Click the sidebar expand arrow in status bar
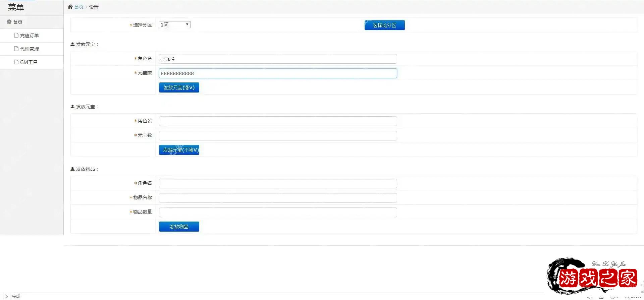Image resolution: width=644 pixels, height=300 pixels. (x=5, y=296)
